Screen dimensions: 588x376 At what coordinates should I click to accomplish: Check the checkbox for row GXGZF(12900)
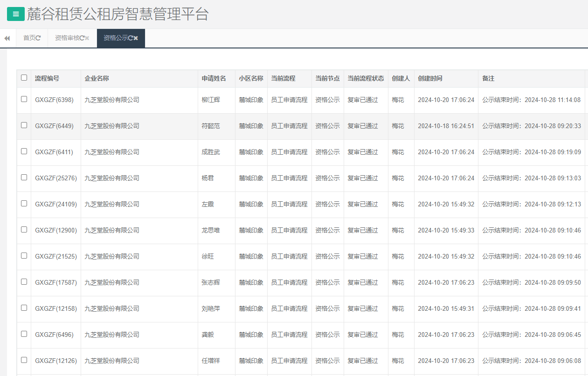click(x=24, y=230)
